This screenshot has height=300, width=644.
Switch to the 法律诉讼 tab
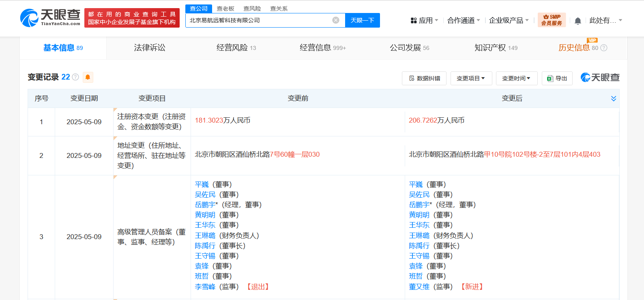coord(150,48)
